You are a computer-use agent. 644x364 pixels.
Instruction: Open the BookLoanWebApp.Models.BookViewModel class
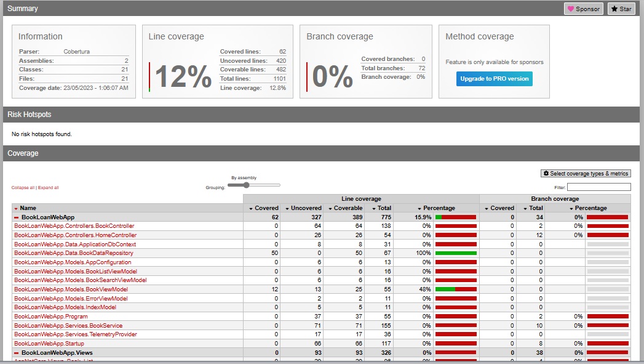click(70, 289)
